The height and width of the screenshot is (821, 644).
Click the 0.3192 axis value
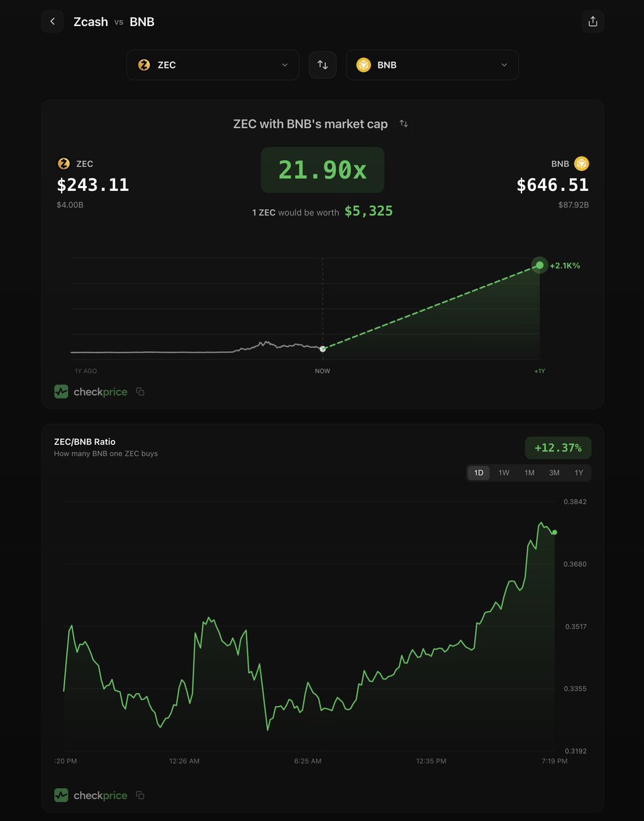pyautogui.click(x=575, y=751)
